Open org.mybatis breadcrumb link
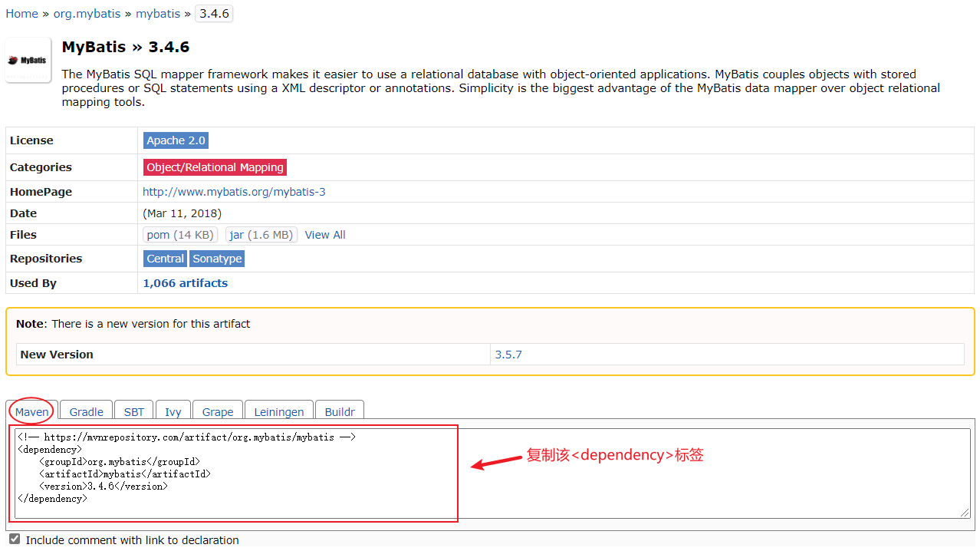980x551 pixels. [x=87, y=14]
